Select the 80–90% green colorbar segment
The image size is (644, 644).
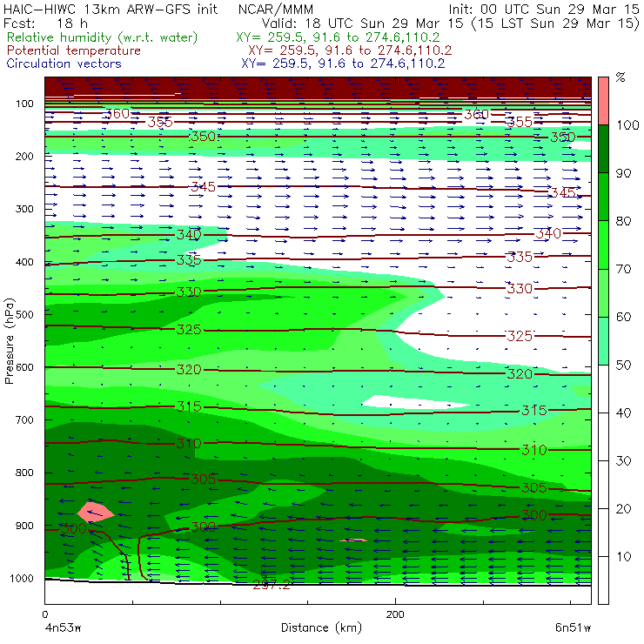tap(603, 197)
